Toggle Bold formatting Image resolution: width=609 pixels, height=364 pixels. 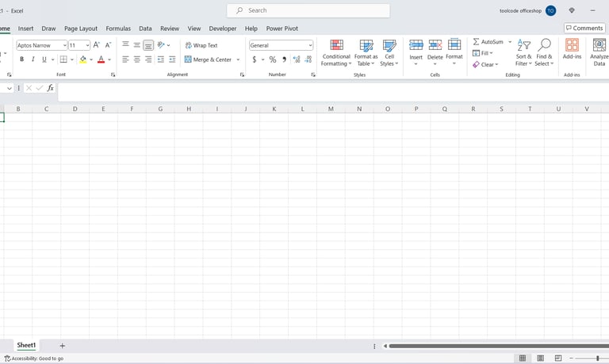tap(21, 59)
